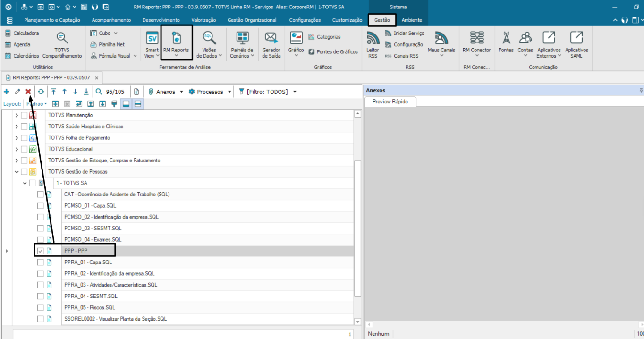Click the red X delete icon

point(28,92)
